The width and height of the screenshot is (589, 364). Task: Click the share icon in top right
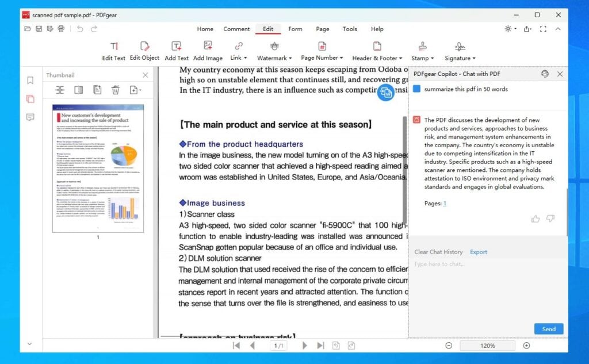coord(527,29)
